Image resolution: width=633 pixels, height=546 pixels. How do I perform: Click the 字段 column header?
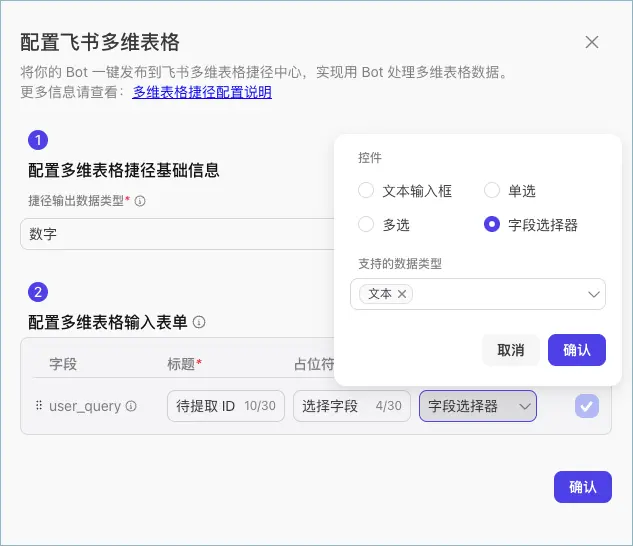coord(63,364)
